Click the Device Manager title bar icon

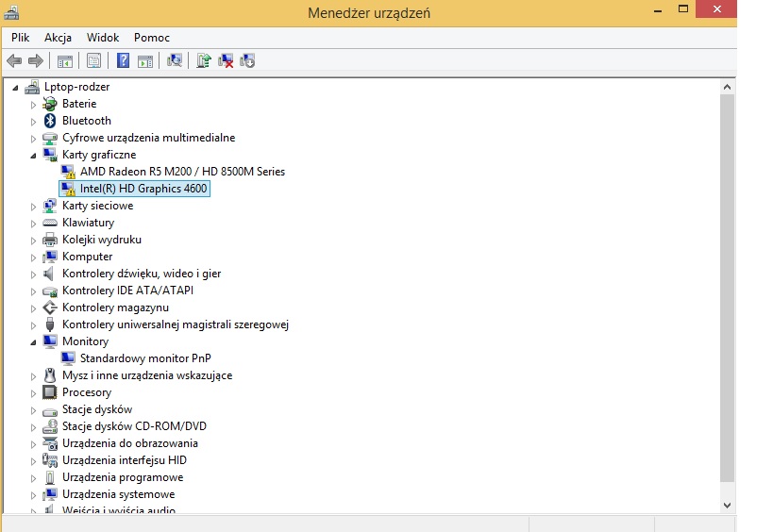tap(11, 12)
